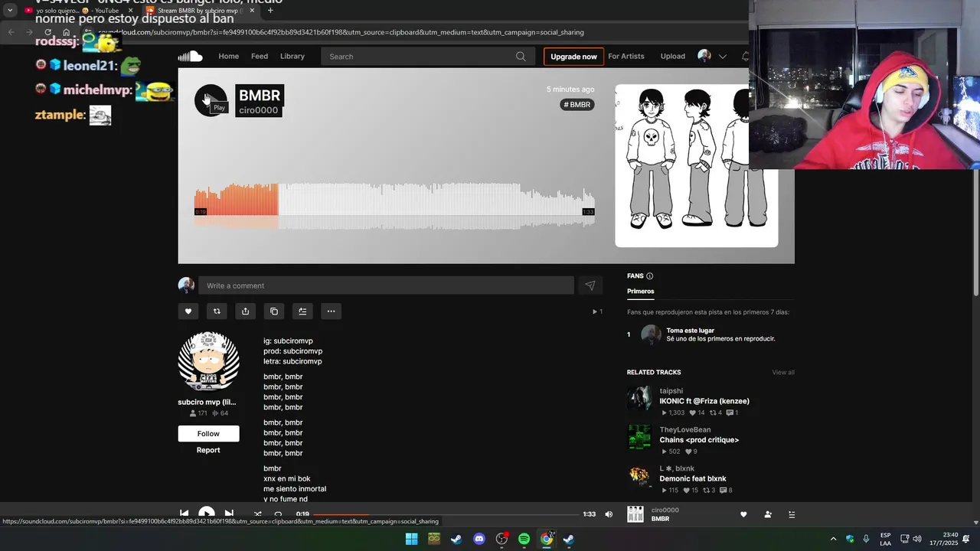Viewport: 980px width, 551px height.
Task: Seek within the BMBR waveform
Action: coord(394,205)
